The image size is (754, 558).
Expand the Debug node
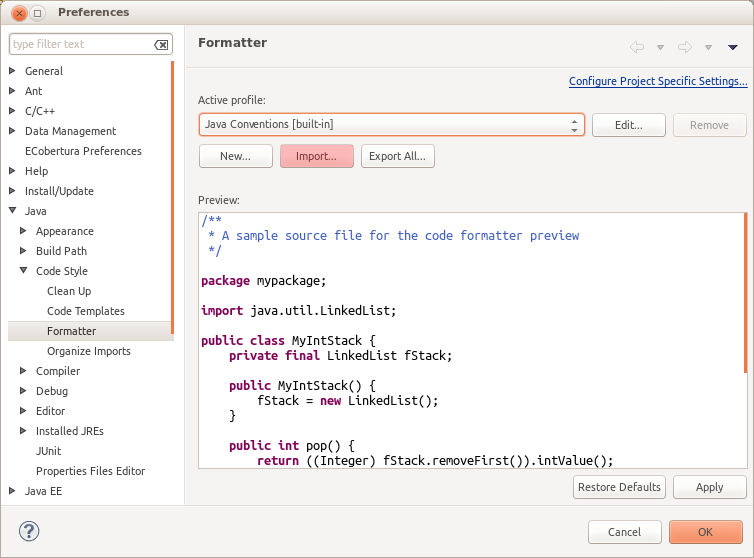pyautogui.click(x=23, y=391)
